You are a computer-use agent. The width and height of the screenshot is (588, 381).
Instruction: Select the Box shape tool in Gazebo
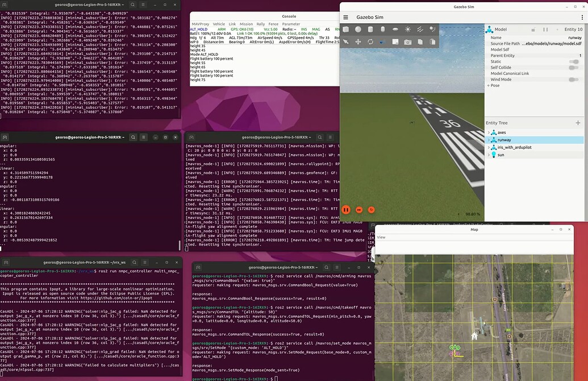[345, 29]
